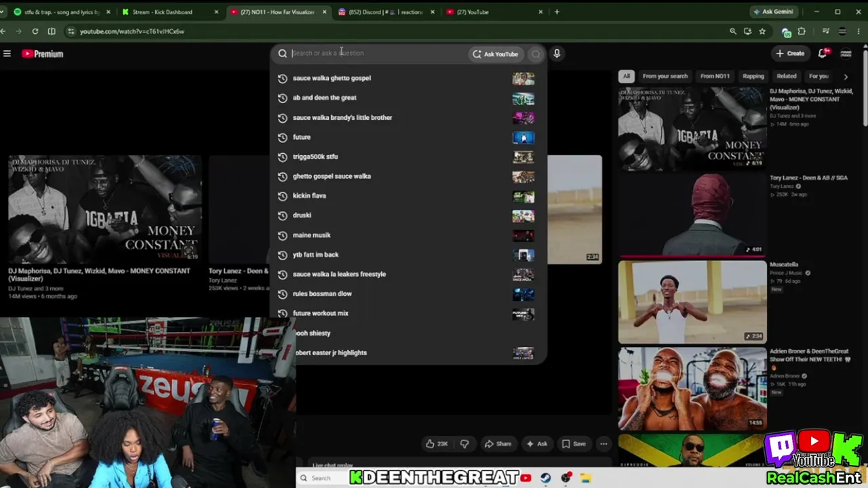This screenshot has width=868, height=488.
Task: Switch to the 'Stream - Kick Dashboard' browser tab
Action: (x=169, y=12)
